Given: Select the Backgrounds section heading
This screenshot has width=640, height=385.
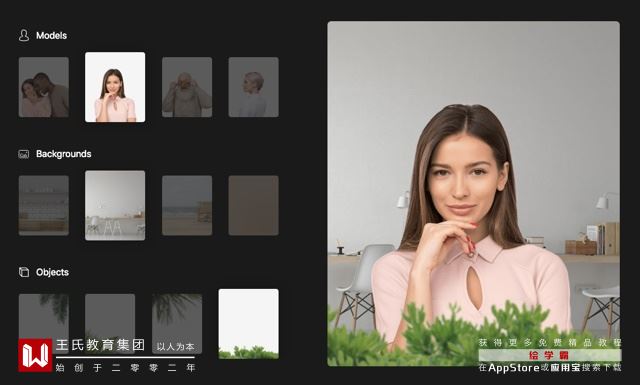Looking at the screenshot, I should pyautogui.click(x=64, y=154).
